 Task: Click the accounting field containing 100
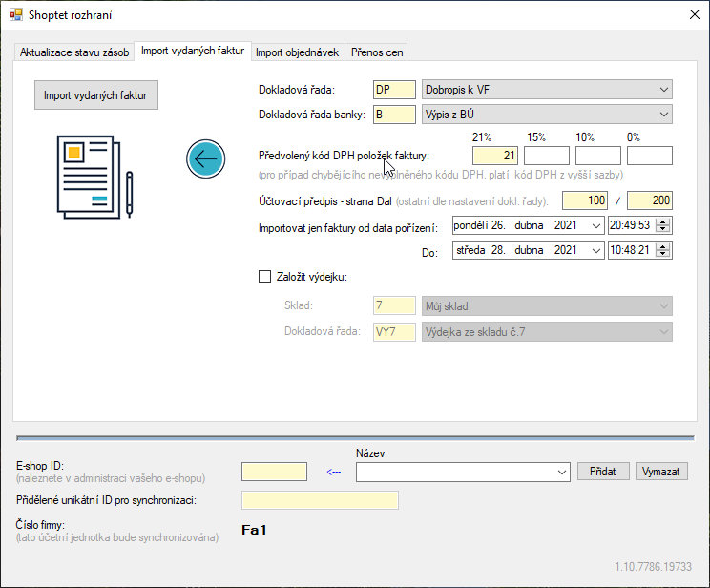[585, 200]
